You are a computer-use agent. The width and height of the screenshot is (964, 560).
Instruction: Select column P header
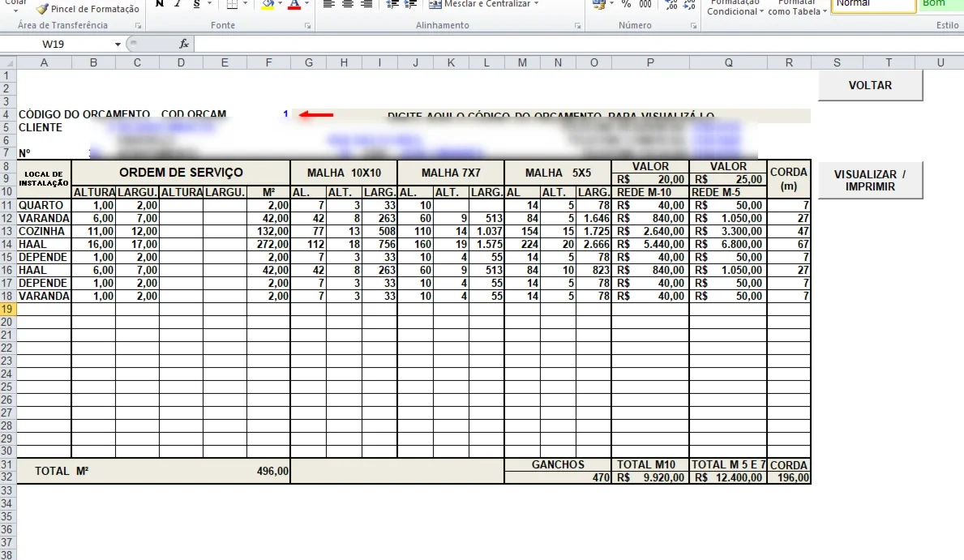650,62
